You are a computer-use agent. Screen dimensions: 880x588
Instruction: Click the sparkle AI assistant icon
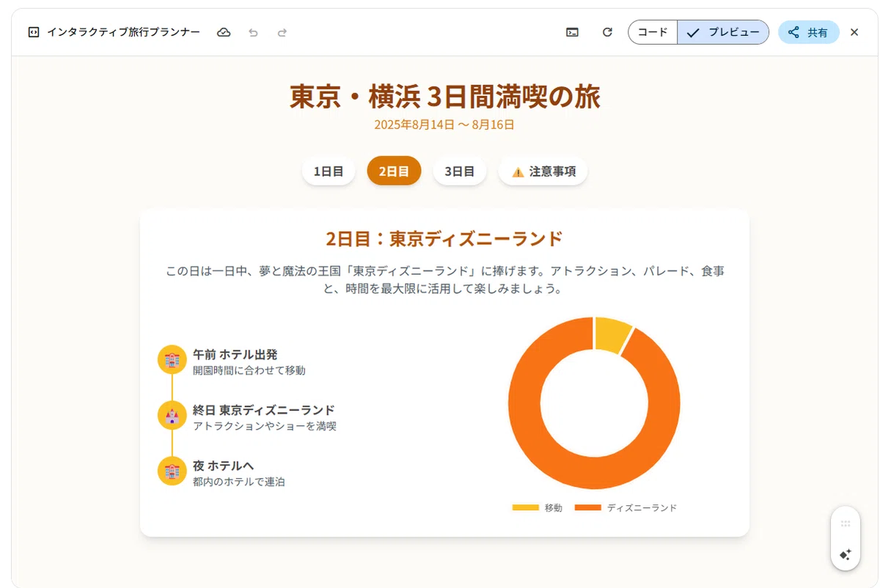[x=845, y=554]
